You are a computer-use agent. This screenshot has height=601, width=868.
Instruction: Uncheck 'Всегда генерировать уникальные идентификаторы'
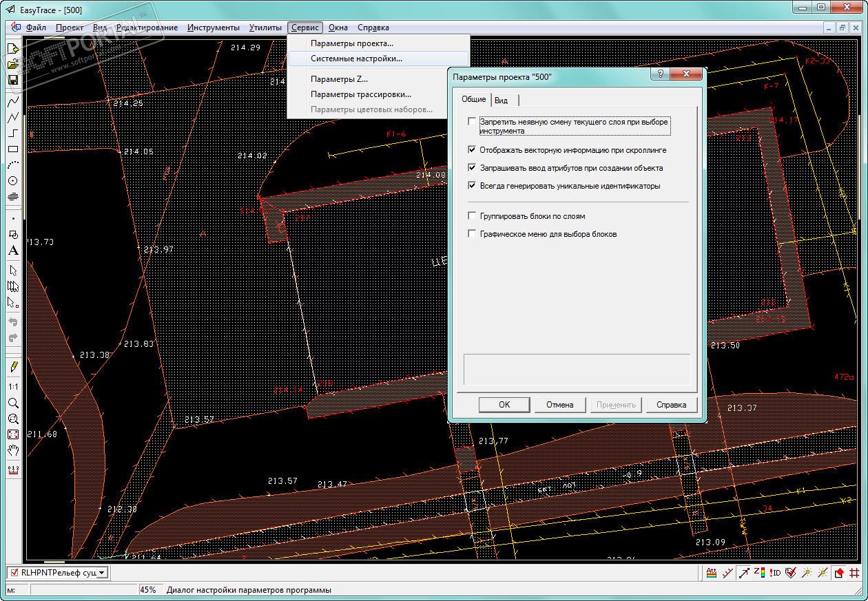[x=472, y=186]
